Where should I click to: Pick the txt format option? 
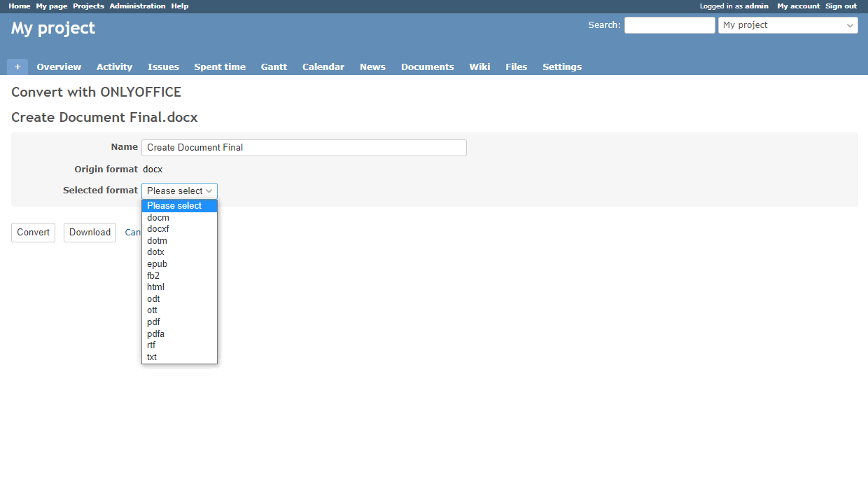coord(152,357)
